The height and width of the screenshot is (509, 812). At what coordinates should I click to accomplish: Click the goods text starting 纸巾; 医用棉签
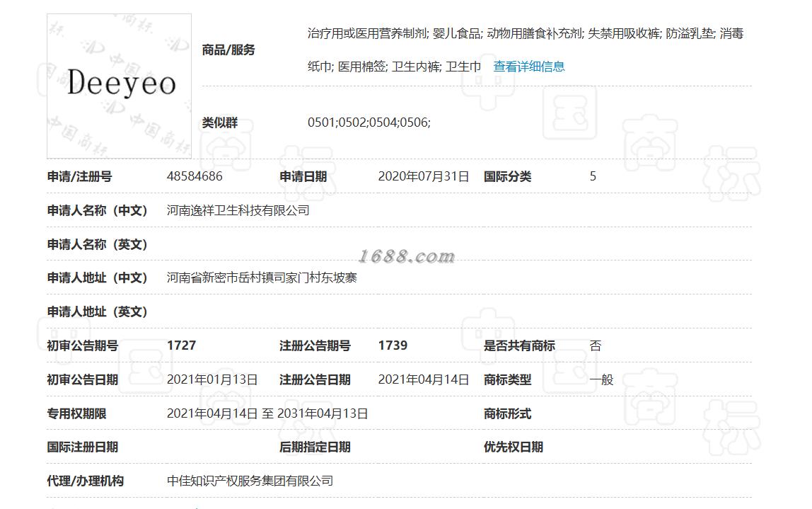coord(395,67)
